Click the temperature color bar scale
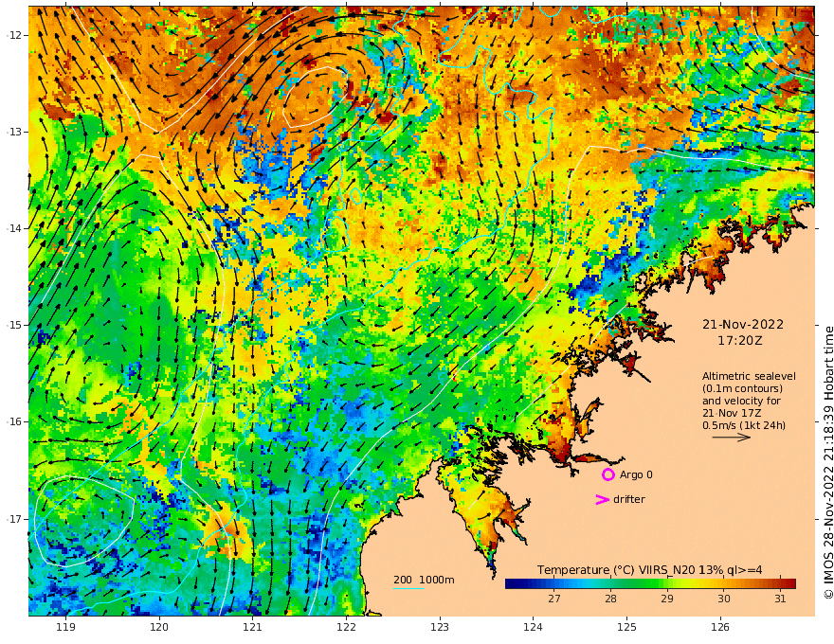 pyautogui.click(x=650, y=584)
